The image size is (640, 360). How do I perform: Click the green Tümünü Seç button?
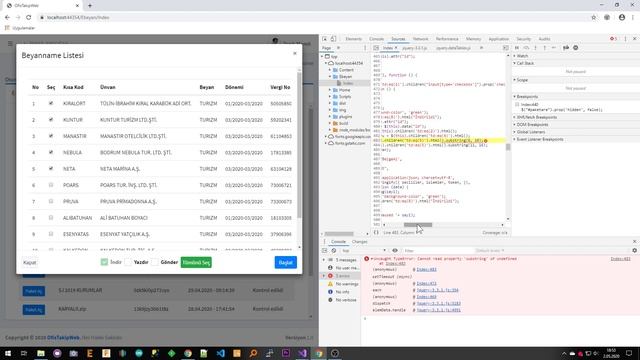[x=196, y=262]
